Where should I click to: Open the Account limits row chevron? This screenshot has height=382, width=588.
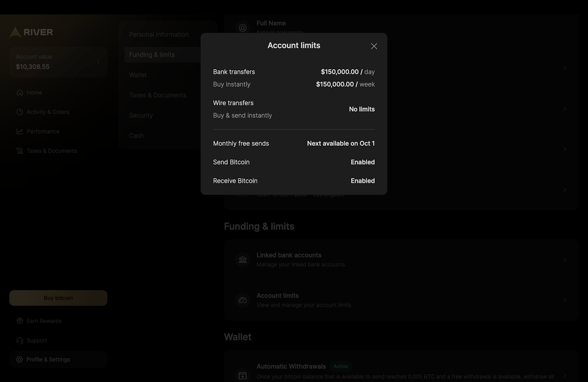click(565, 300)
